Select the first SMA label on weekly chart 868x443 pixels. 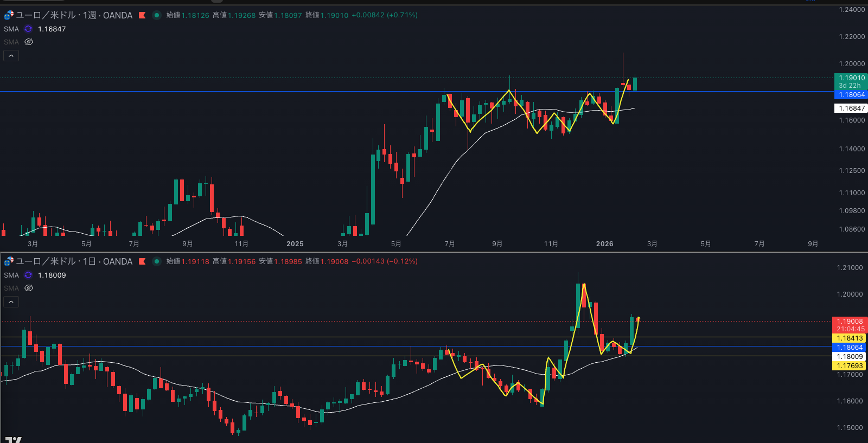[x=11, y=29]
